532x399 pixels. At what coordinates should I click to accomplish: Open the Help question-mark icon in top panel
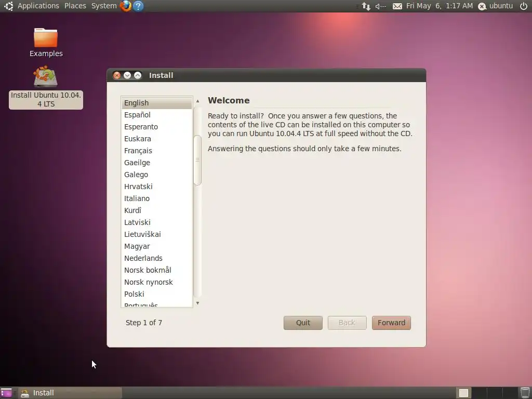click(138, 6)
